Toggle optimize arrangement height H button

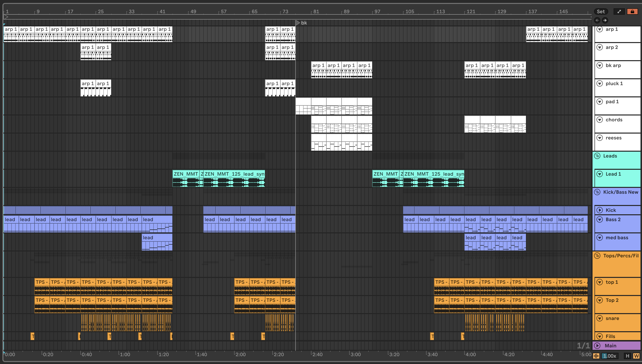[x=627, y=356]
